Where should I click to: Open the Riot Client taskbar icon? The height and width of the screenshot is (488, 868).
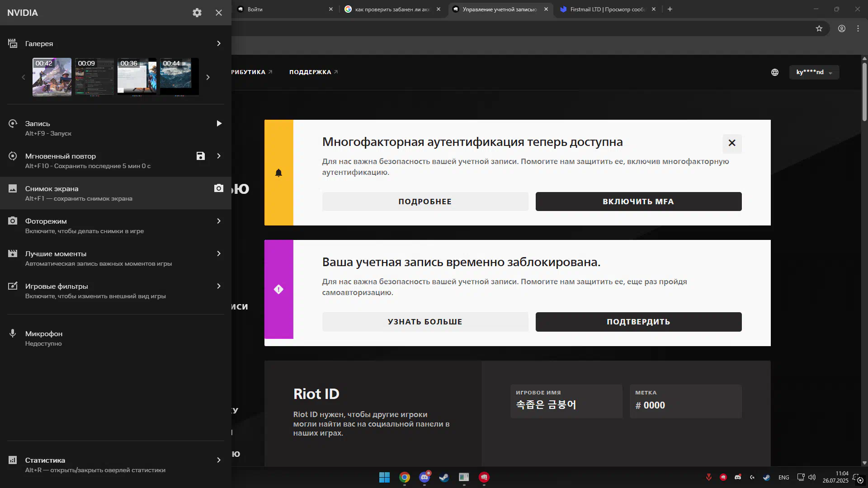pyautogui.click(x=484, y=477)
